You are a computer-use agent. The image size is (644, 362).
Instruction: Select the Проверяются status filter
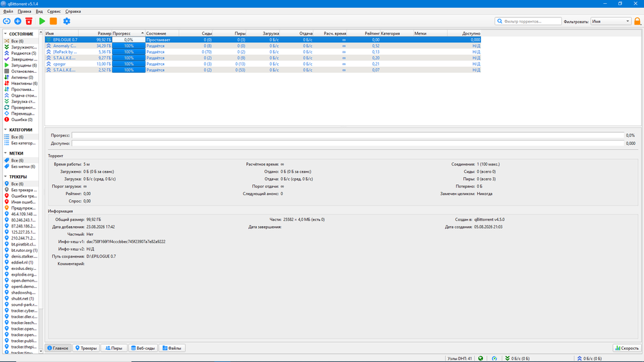[21, 107]
